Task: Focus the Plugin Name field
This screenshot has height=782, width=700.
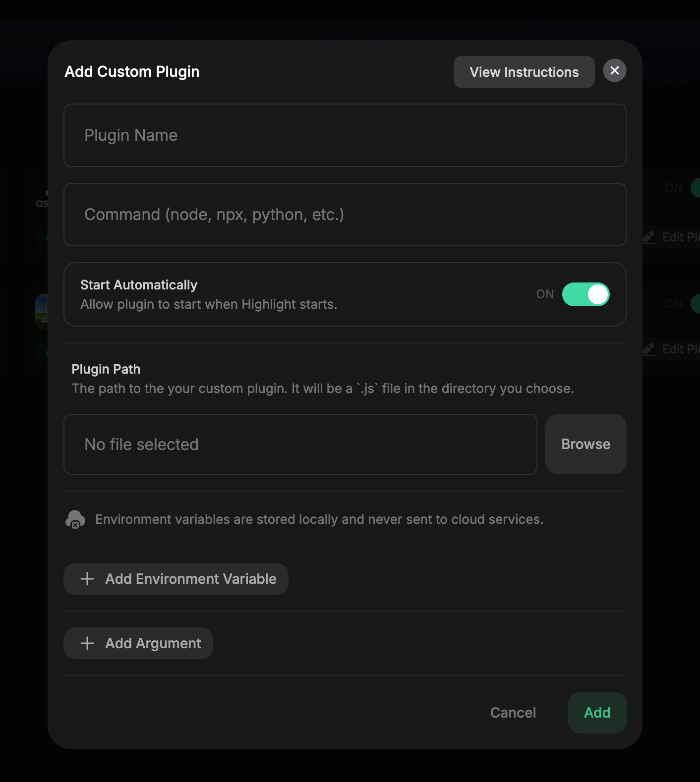Action: [x=345, y=135]
